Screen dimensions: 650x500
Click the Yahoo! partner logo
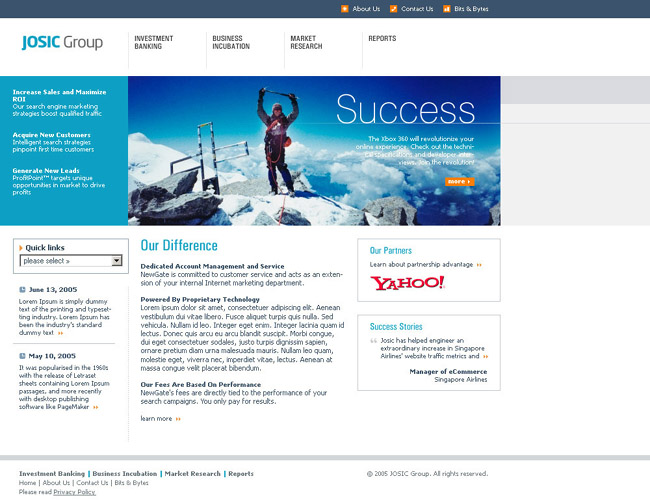coord(407,283)
